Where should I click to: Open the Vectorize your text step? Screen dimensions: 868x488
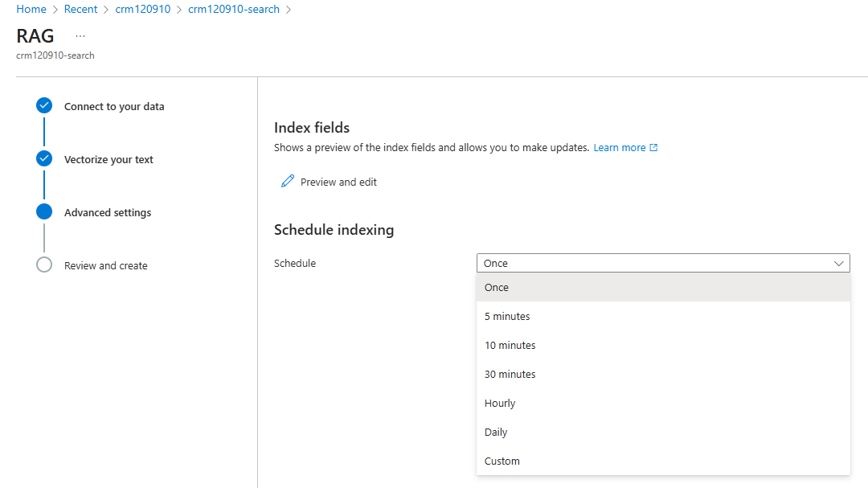coord(108,159)
